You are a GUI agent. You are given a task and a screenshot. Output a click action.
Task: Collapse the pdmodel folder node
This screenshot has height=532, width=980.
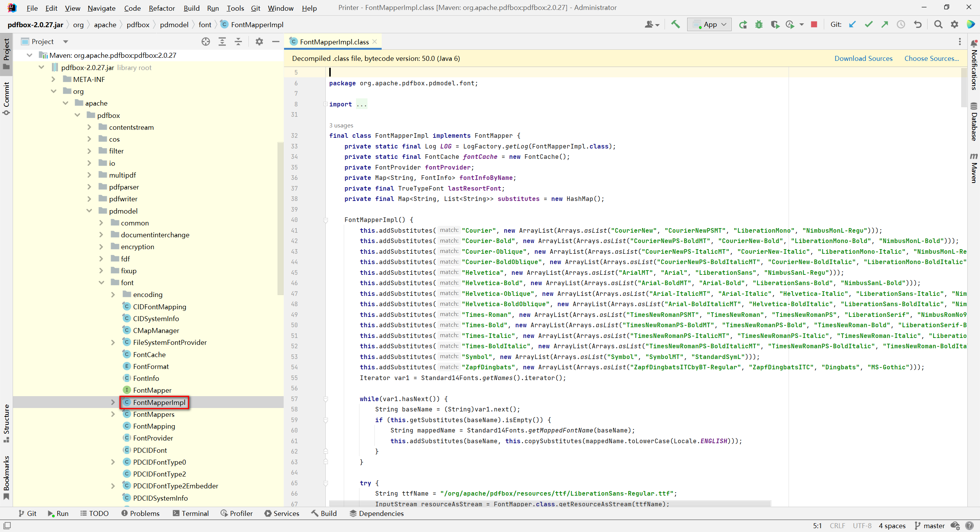[x=89, y=211]
